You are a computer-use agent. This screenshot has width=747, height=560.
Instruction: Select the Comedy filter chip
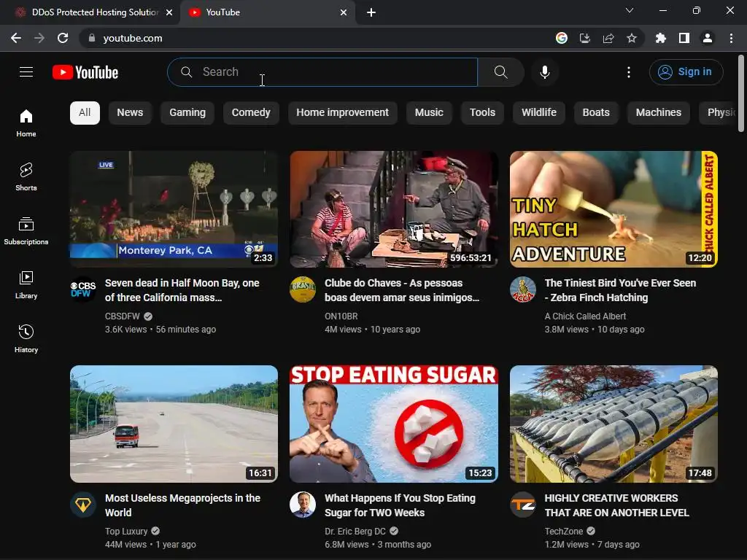pos(251,113)
